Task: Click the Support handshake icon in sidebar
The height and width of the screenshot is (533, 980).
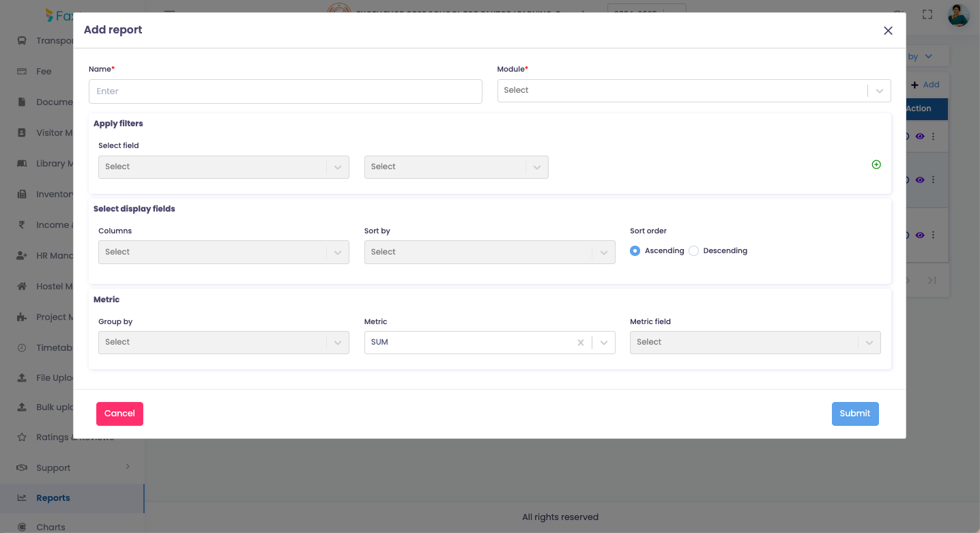Action: [22, 468]
